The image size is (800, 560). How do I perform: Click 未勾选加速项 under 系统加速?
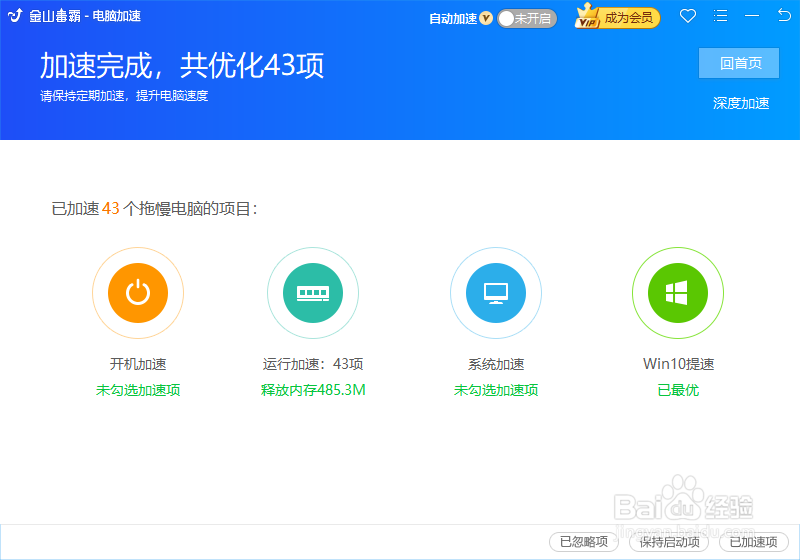click(x=496, y=390)
